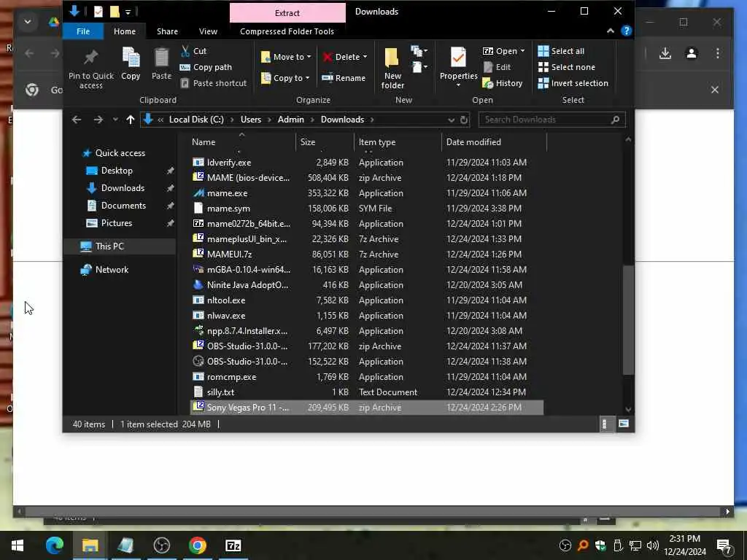Open the Copy to dropdown
The height and width of the screenshot is (560, 747).
pyautogui.click(x=286, y=77)
